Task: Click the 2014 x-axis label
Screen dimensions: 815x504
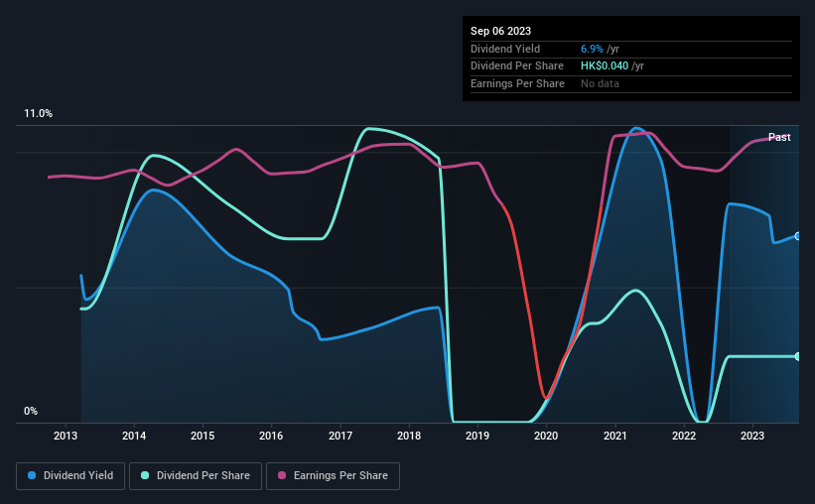Action: coord(134,436)
